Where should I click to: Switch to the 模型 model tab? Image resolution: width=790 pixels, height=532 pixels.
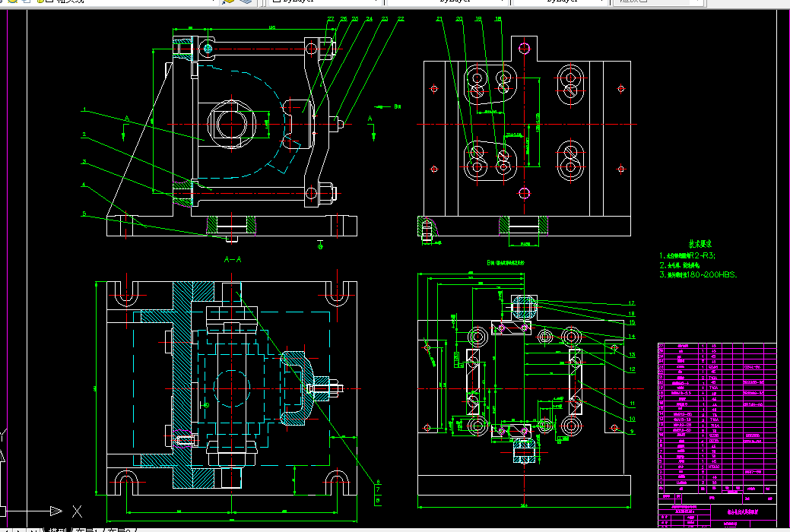click(x=57, y=530)
